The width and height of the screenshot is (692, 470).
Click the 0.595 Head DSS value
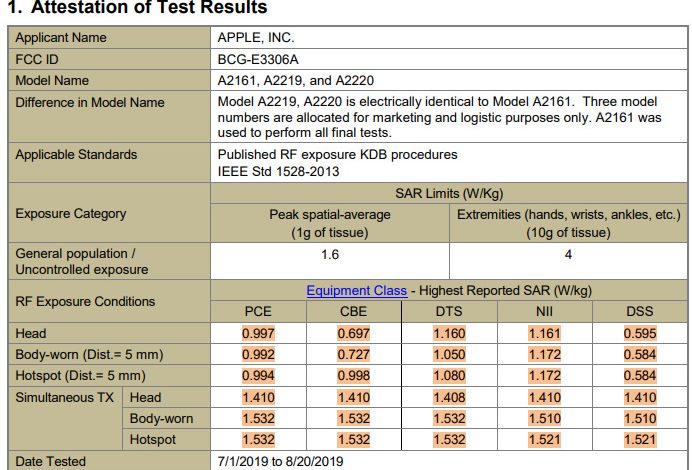639,333
